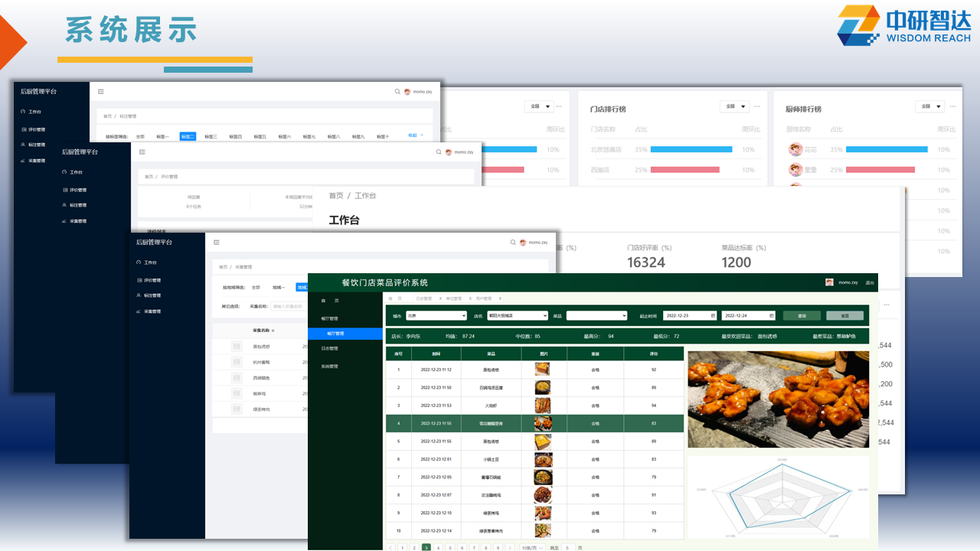Collapse the tag filter with 收起
Screen dimensions: 980x551
(x=415, y=135)
